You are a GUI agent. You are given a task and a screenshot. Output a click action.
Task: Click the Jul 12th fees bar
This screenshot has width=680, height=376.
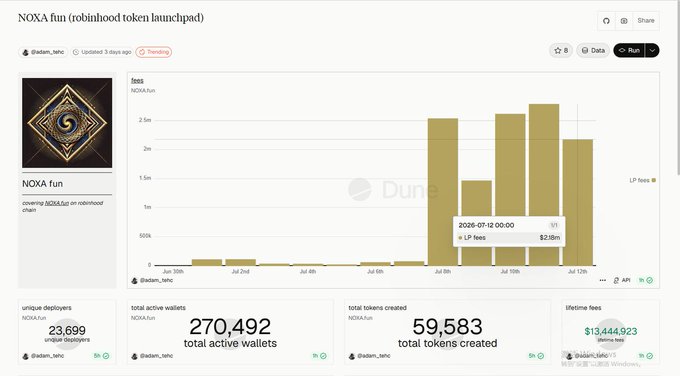coord(578,202)
